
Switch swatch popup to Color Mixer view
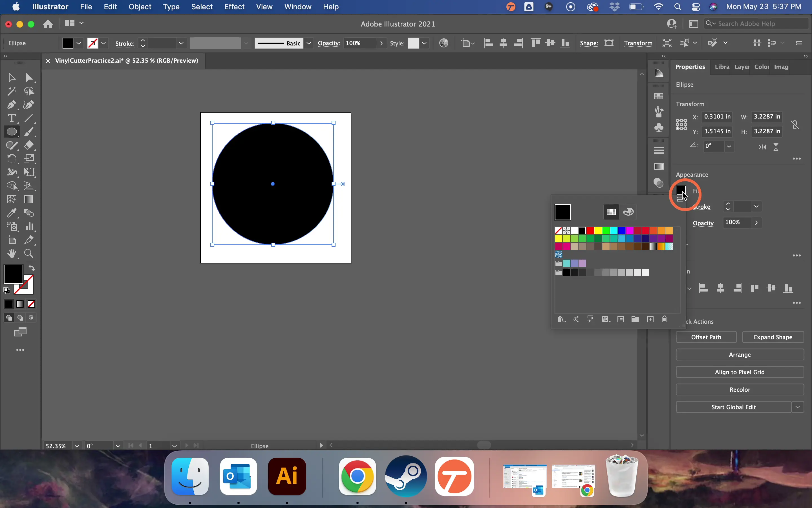click(x=628, y=212)
